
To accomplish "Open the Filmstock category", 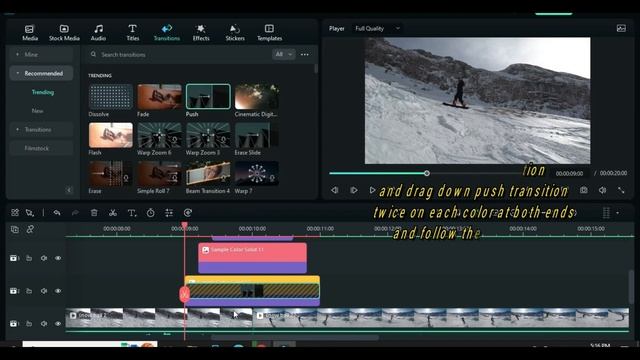I will pyautogui.click(x=41, y=148).
